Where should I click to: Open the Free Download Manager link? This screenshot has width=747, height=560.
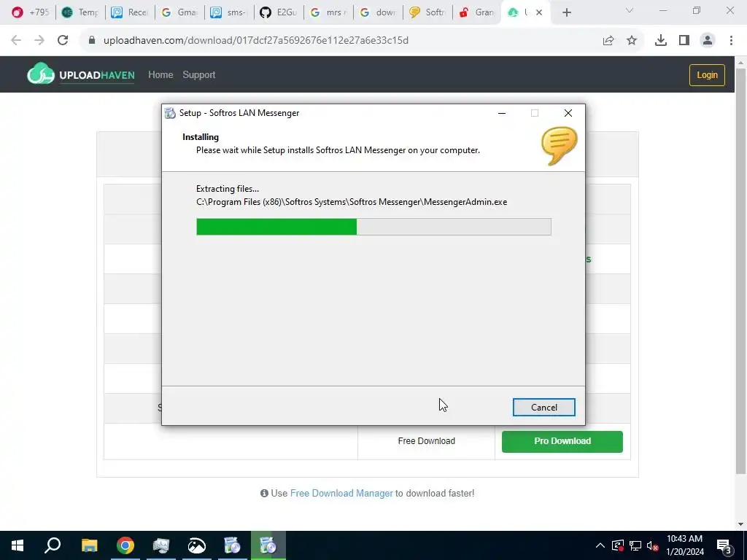coord(341,494)
